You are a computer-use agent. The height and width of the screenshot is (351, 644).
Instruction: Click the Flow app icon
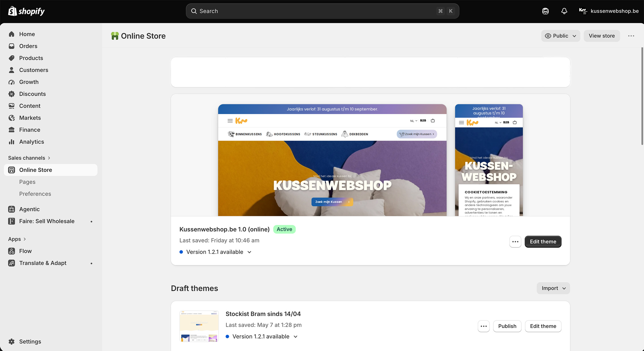pos(11,251)
